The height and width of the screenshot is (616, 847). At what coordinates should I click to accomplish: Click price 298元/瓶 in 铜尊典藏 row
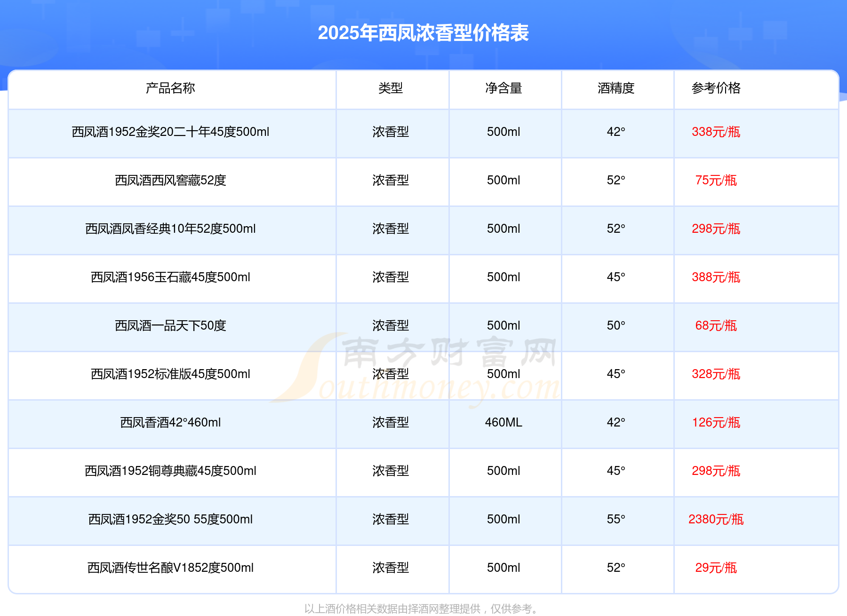tap(716, 471)
